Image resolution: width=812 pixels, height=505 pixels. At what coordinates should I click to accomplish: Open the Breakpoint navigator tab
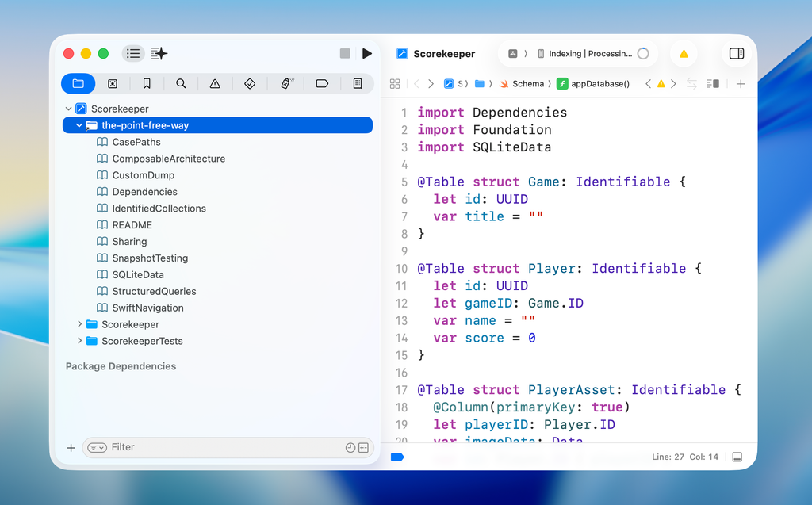(x=322, y=83)
